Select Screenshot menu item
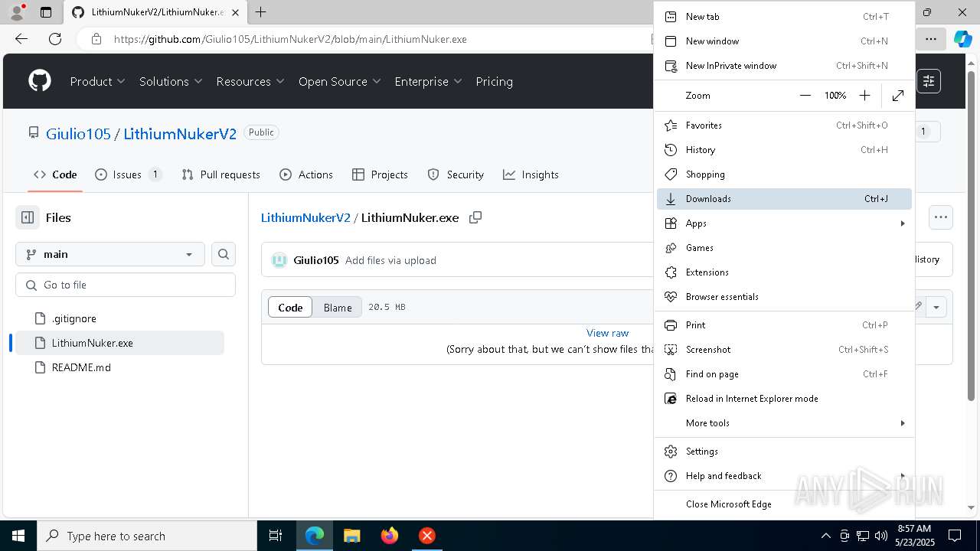 click(x=784, y=350)
